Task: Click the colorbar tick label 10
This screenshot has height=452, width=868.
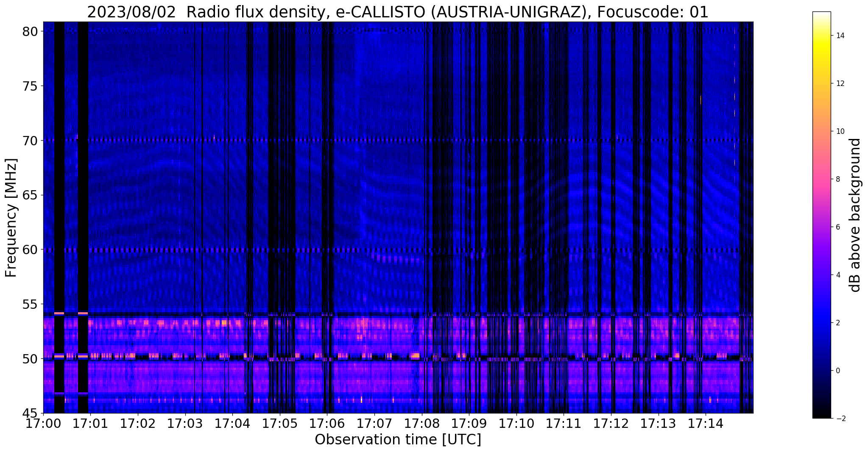Action: [840, 131]
